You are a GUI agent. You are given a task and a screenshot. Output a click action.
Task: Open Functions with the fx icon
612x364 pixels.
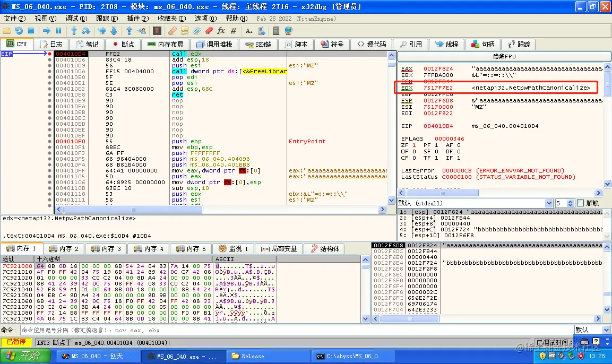[x=221, y=31]
